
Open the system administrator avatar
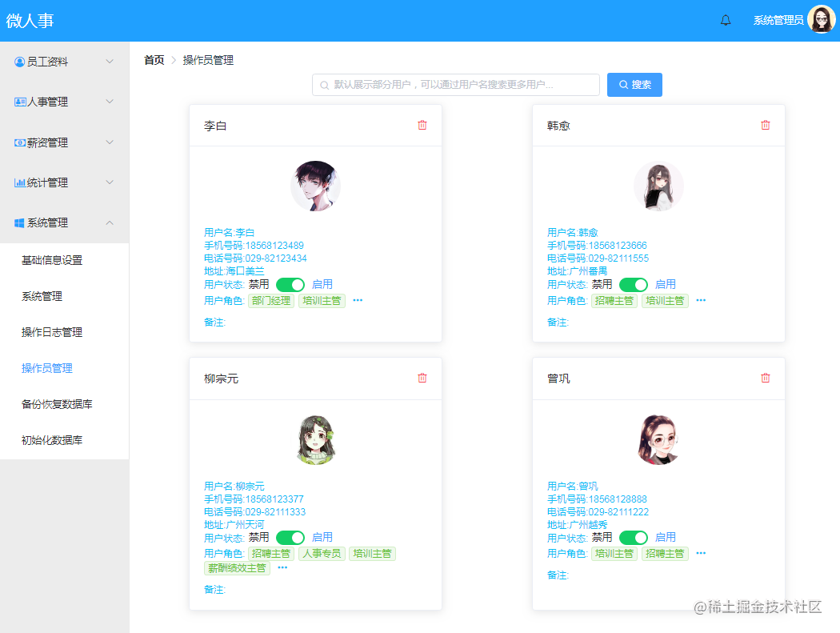[x=821, y=20]
